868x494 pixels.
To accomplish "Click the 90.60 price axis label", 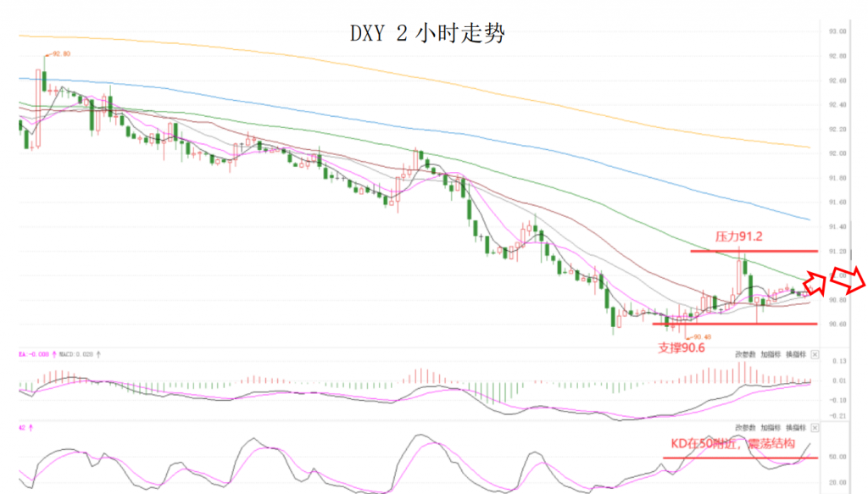I will [x=837, y=325].
